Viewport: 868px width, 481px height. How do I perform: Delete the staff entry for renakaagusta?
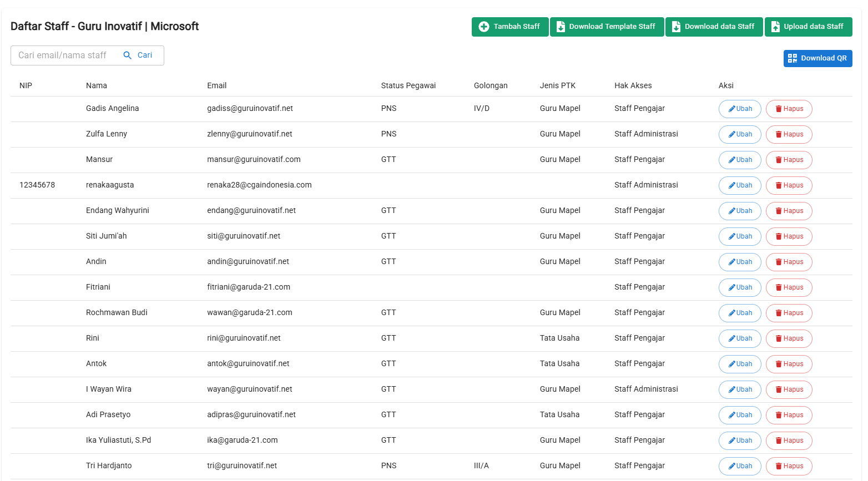click(x=789, y=185)
